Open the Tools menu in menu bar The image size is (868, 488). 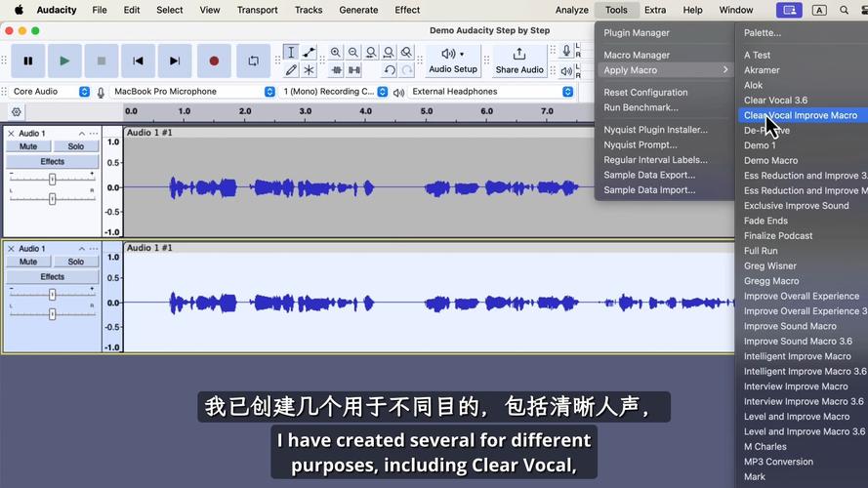(616, 10)
